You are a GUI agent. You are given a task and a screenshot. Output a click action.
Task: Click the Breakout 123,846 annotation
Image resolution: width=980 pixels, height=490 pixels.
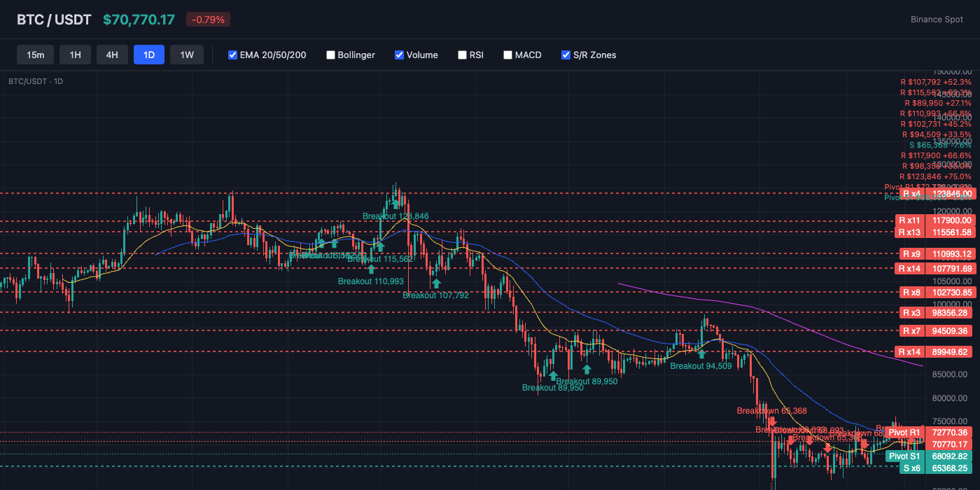(395, 216)
